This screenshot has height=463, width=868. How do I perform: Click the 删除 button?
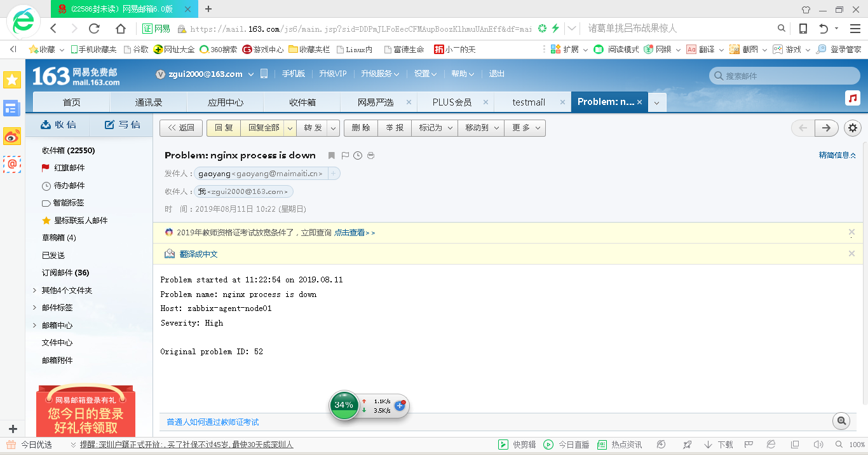coord(361,128)
